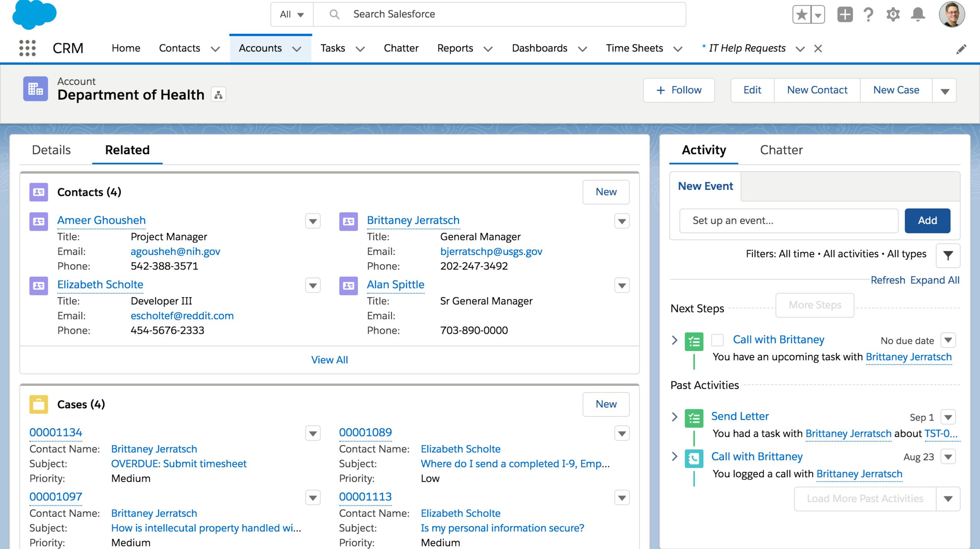Open the notifications bell
Image resolution: width=980 pixels, height=549 pixels.
pos(918,15)
